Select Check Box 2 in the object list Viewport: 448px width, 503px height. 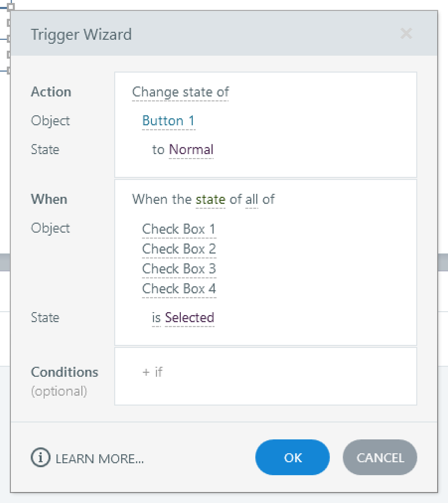pos(179,249)
